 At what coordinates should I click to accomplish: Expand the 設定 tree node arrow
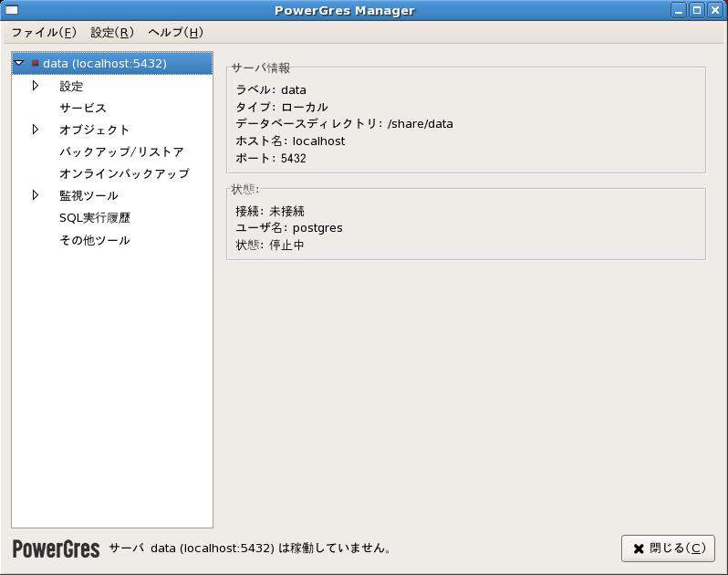coord(36,86)
